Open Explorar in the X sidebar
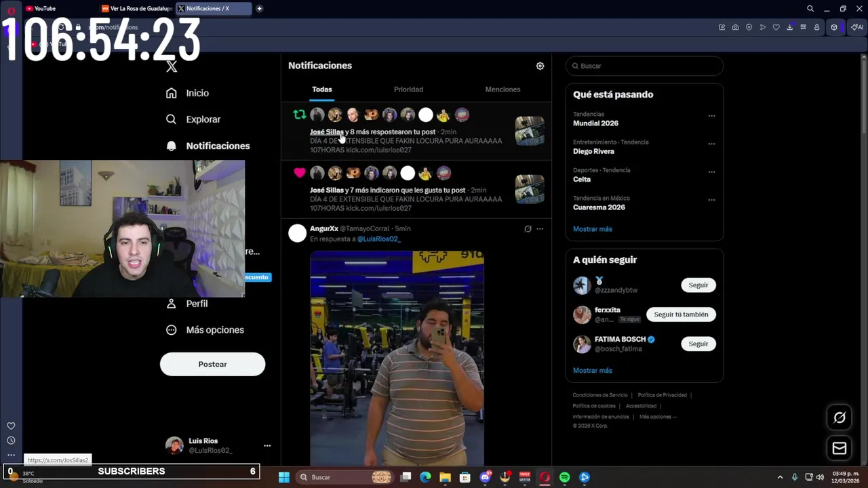 [x=193, y=119]
